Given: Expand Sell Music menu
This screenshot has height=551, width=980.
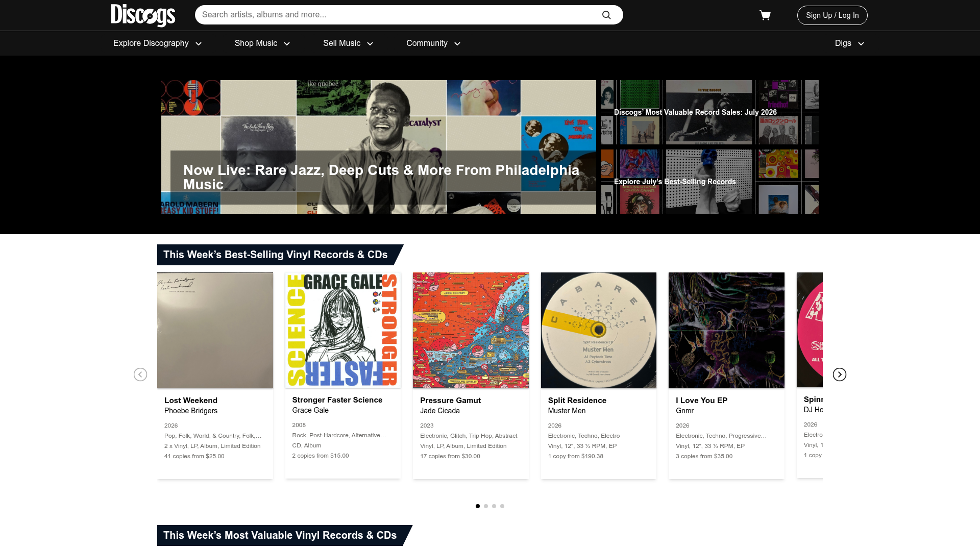Looking at the screenshot, I should [348, 43].
